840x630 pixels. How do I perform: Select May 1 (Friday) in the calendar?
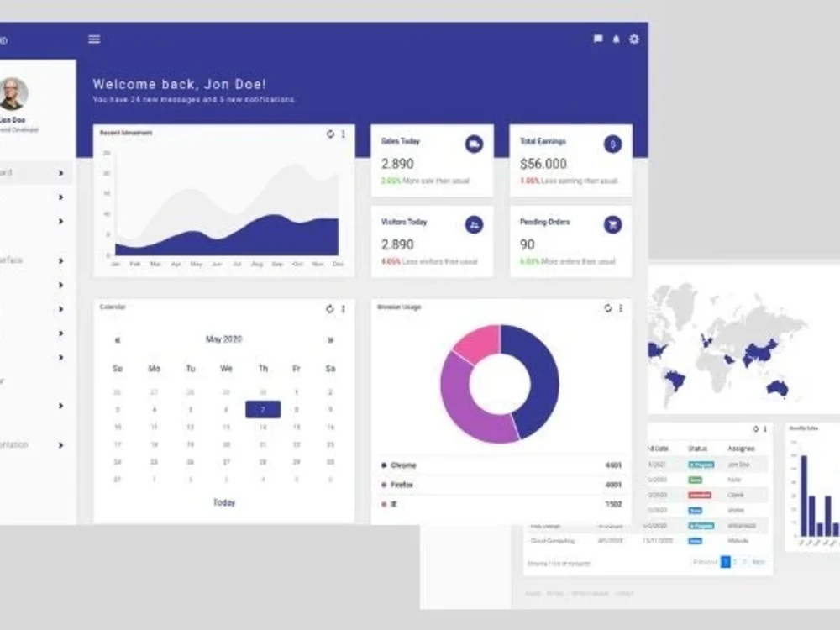(x=297, y=392)
